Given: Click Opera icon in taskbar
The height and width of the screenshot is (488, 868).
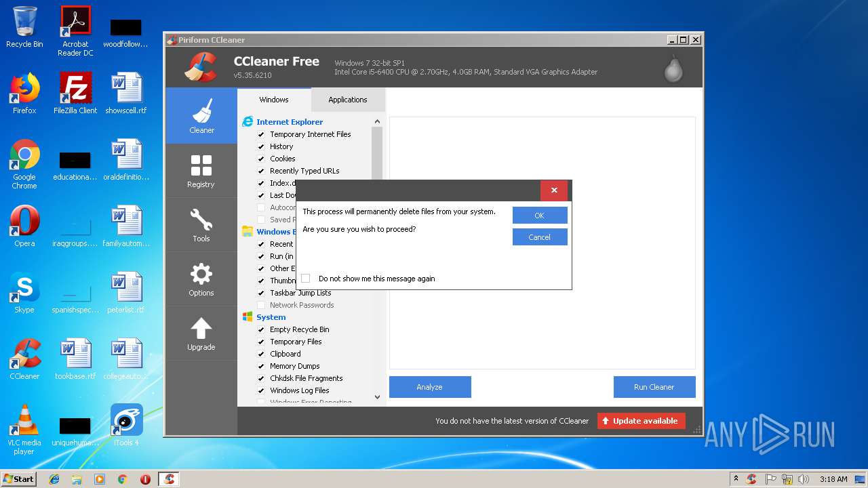Looking at the screenshot, I should click(x=145, y=479).
